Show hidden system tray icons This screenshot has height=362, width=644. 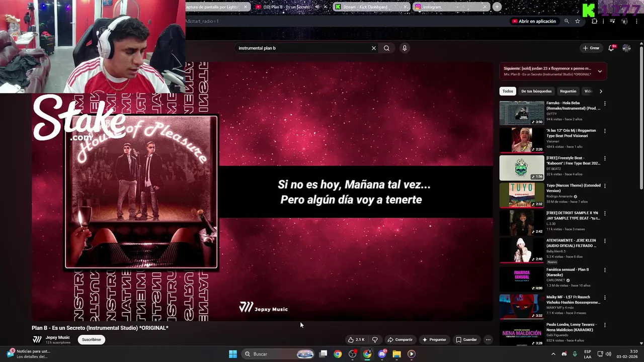click(x=553, y=354)
